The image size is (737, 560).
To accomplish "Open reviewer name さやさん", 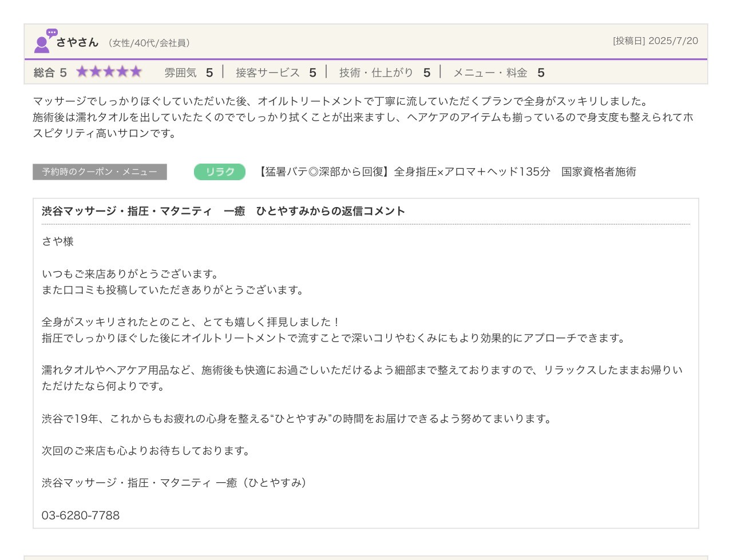I will [x=77, y=42].
